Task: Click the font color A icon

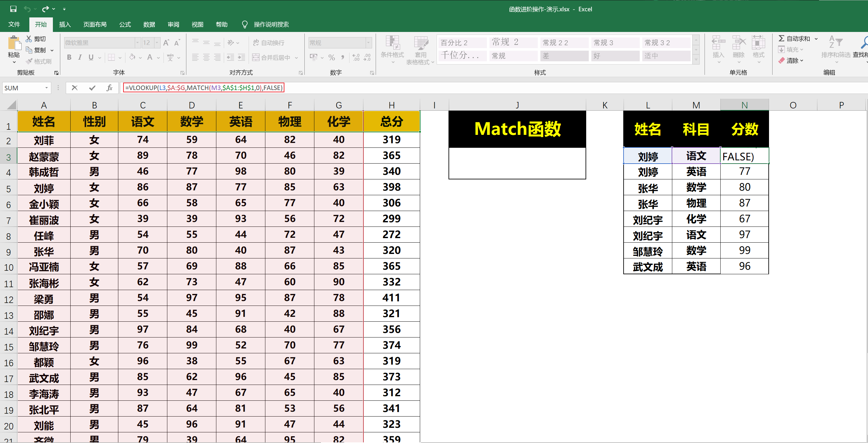Action: tap(150, 57)
